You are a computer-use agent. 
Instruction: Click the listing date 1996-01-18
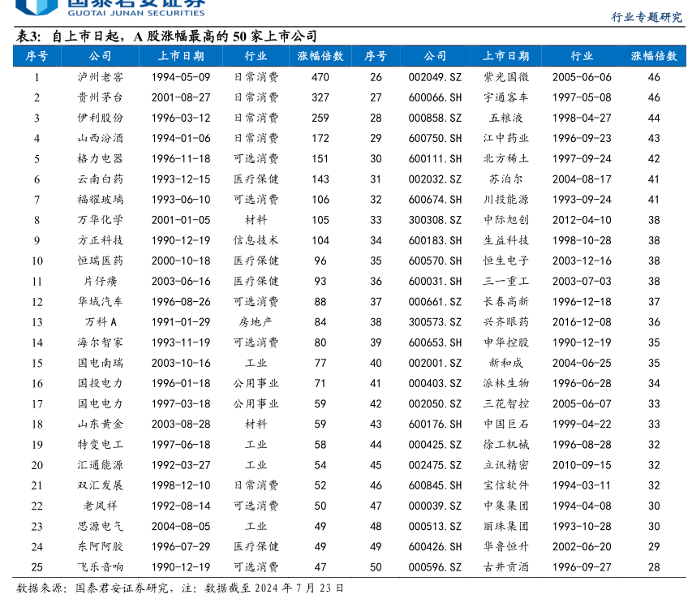point(181,383)
